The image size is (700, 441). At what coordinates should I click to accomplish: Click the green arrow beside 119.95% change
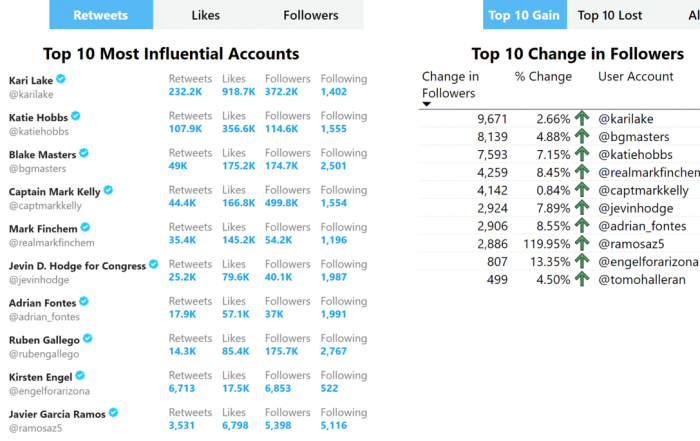(x=582, y=243)
